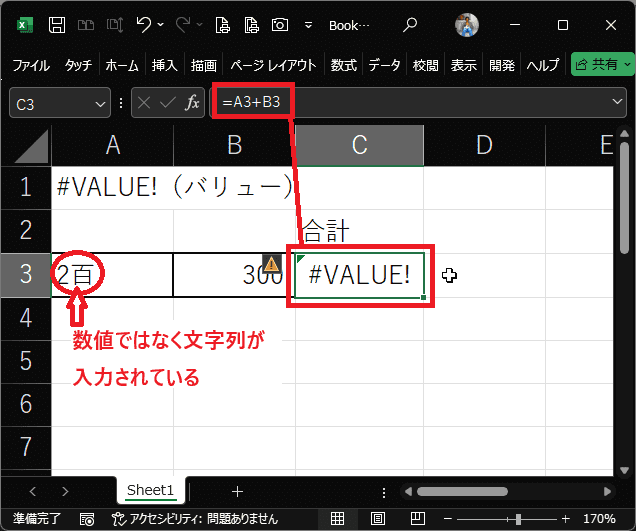Select the Sheet1 tab
Viewport: 636px width, 531px height.
tap(150, 491)
